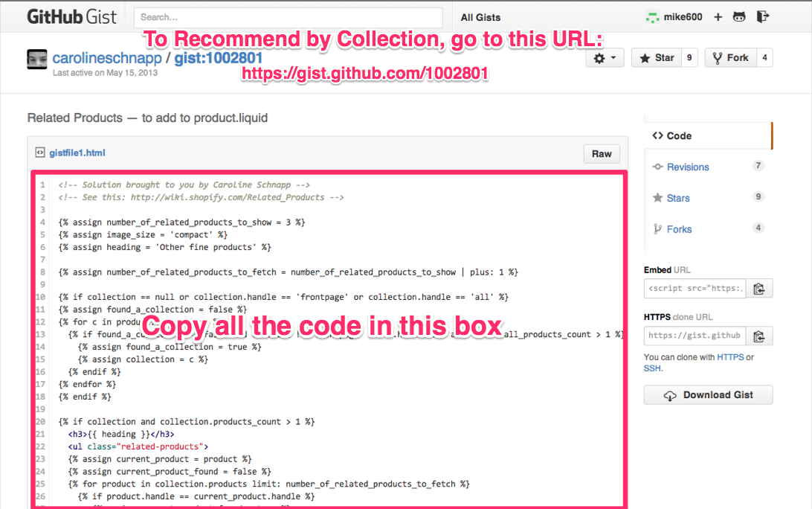Copy the Embed URL to clipboard

coord(759,289)
